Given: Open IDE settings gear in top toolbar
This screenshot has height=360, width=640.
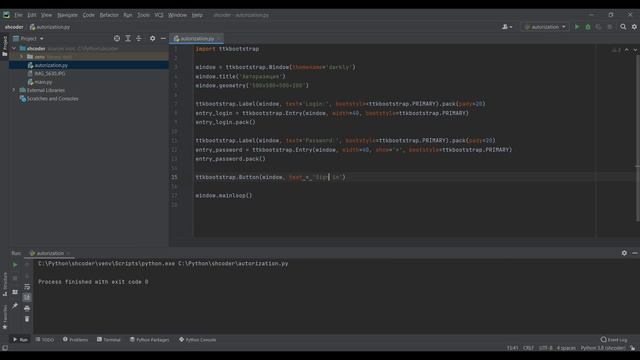Looking at the screenshot, I should click(634, 27).
